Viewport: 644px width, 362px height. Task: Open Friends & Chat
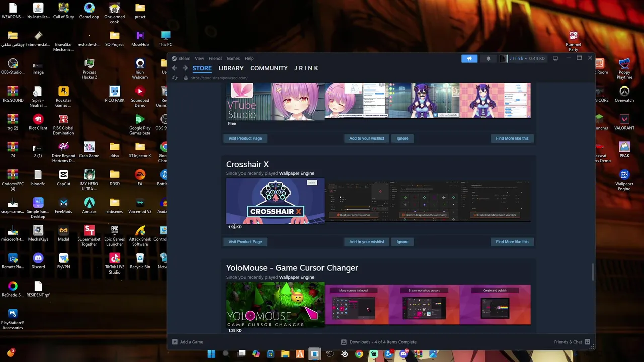(572, 342)
